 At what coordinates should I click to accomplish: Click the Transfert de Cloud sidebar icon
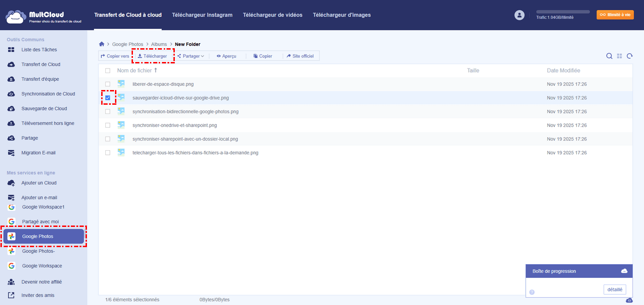[11, 64]
